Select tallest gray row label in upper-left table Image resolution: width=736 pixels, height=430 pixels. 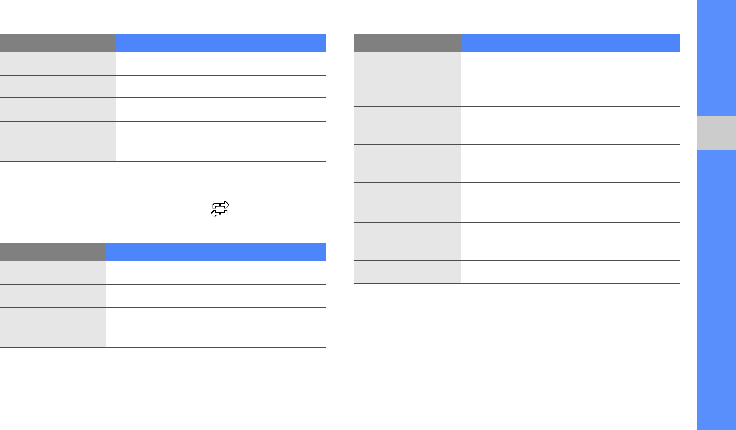pyautogui.click(x=58, y=141)
